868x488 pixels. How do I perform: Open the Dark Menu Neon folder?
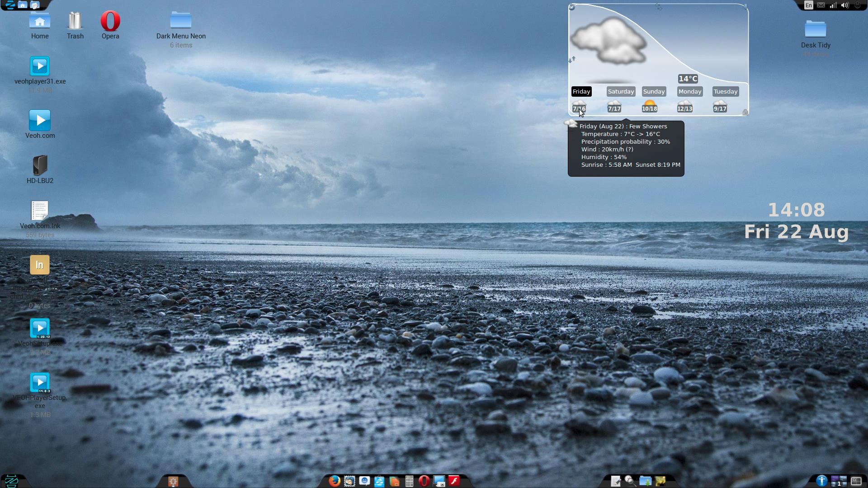pyautogui.click(x=181, y=21)
